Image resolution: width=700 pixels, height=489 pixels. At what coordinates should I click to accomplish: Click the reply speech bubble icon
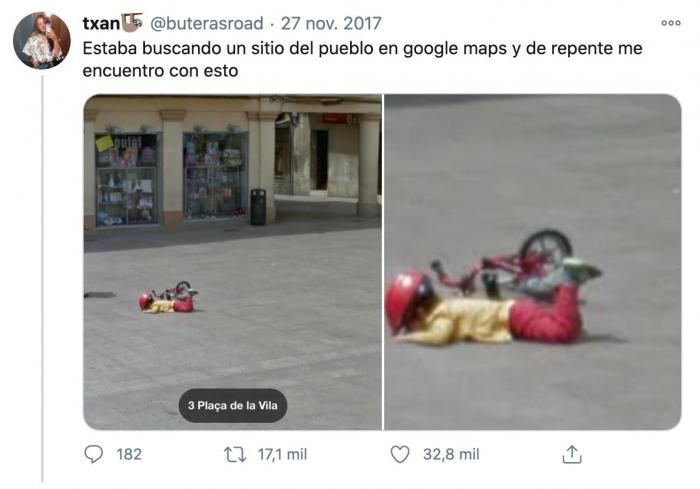[93, 454]
